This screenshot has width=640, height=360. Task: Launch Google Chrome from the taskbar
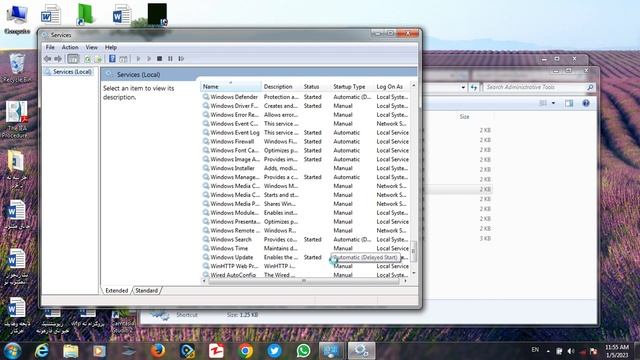click(246, 351)
